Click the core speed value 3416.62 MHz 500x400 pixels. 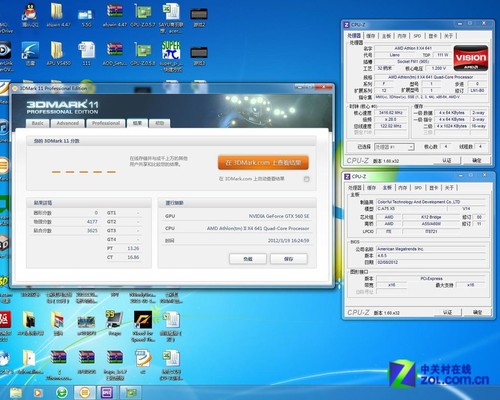(x=391, y=113)
